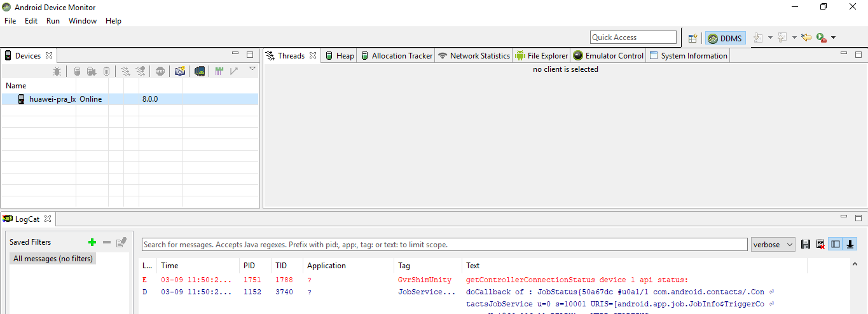This screenshot has height=314, width=868.
Task: Click the Open Perspective icon
Action: (x=692, y=38)
